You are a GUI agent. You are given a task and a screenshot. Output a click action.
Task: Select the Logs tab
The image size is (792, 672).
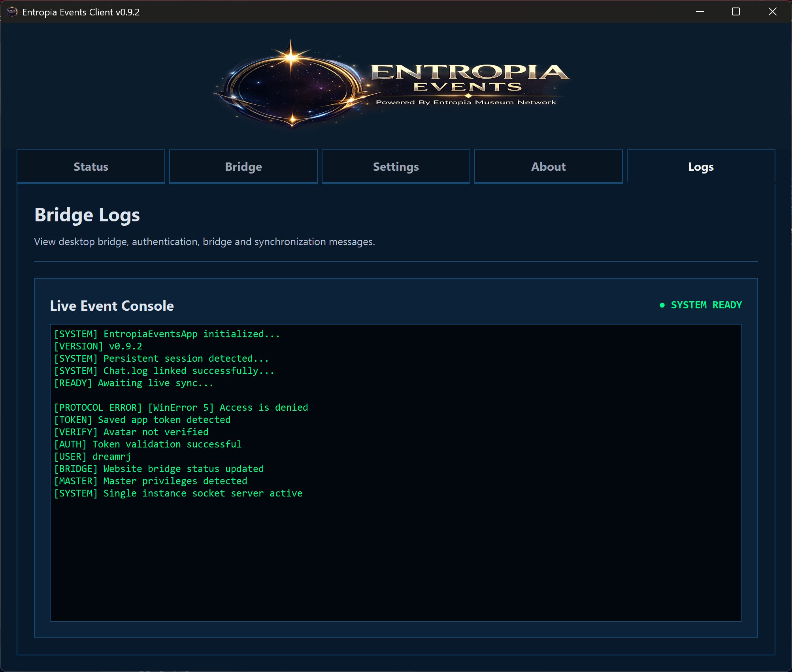(701, 166)
